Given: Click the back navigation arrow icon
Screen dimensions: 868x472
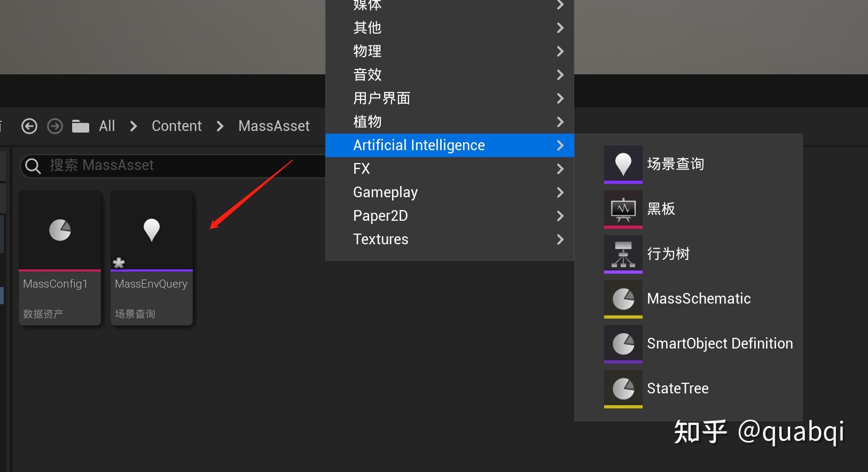Looking at the screenshot, I should point(29,126).
